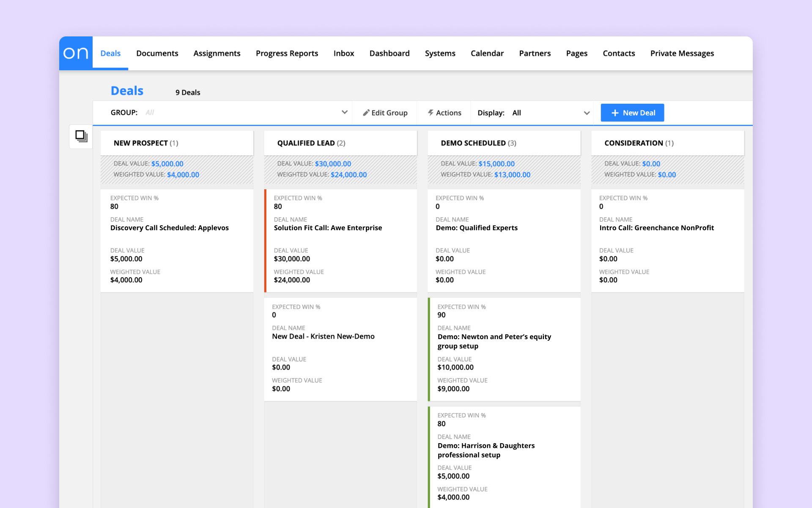Screen dimensions: 812x508
Task: Switch to the Documents tab
Action: click(x=157, y=53)
